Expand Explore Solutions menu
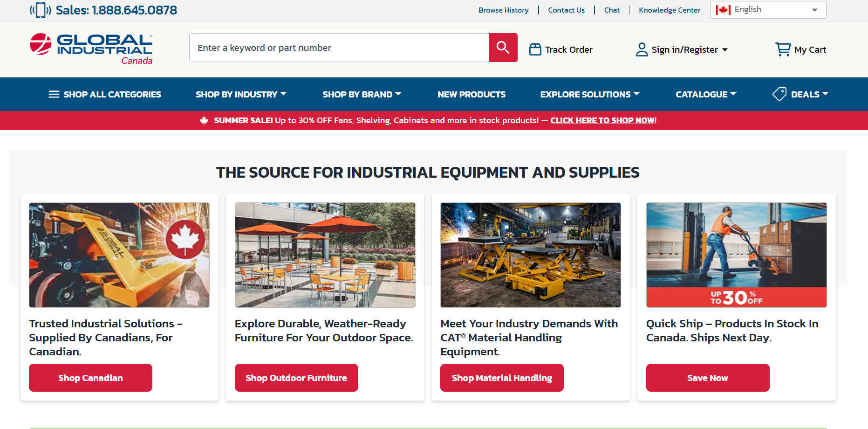Screen dimensions: 868x429 click(590, 94)
